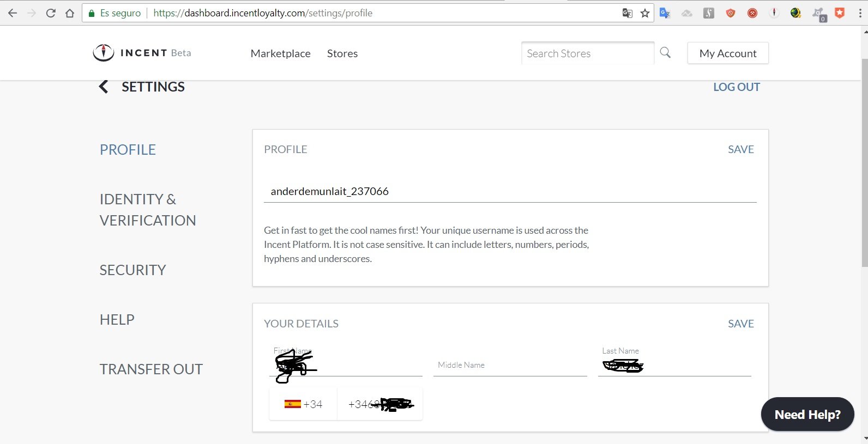Click the green secure padlock icon
The width and height of the screenshot is (868, 444).
click(x=92, y=13)
